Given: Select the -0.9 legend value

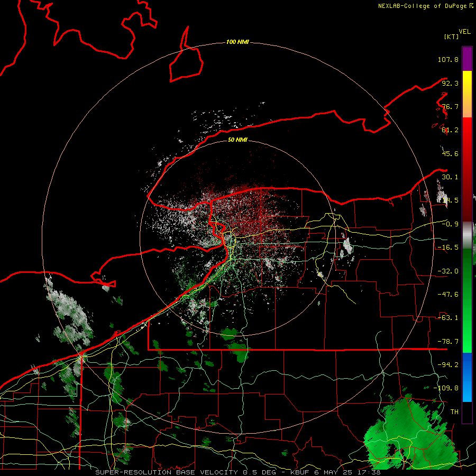Looking at the screenshot, I should (x=450, y=224).
